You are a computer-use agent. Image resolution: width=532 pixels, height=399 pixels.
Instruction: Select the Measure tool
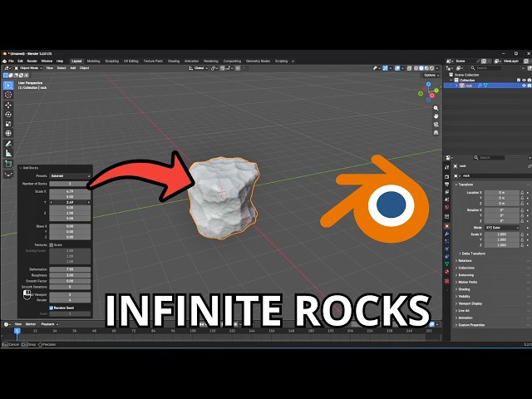click(x=8, y=153)
